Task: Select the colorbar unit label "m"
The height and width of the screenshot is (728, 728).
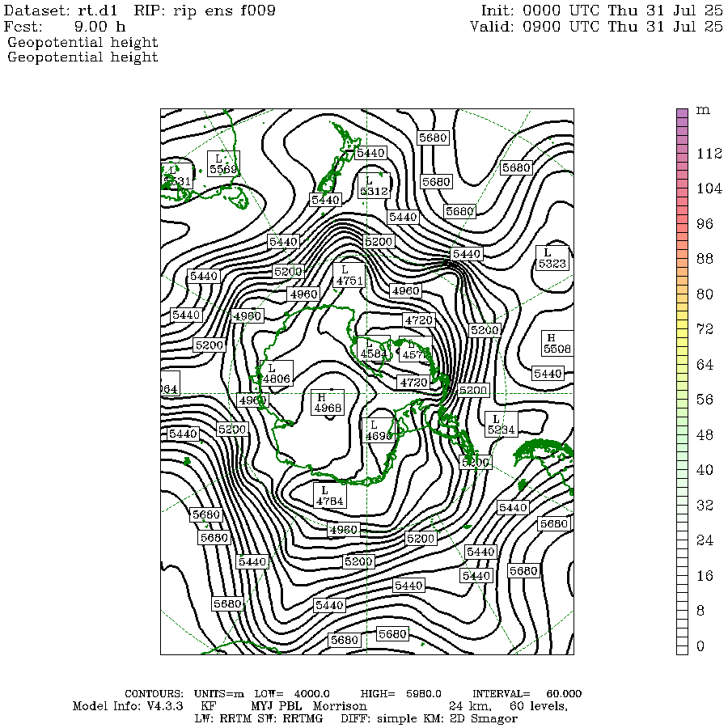Action: (703, 111)
